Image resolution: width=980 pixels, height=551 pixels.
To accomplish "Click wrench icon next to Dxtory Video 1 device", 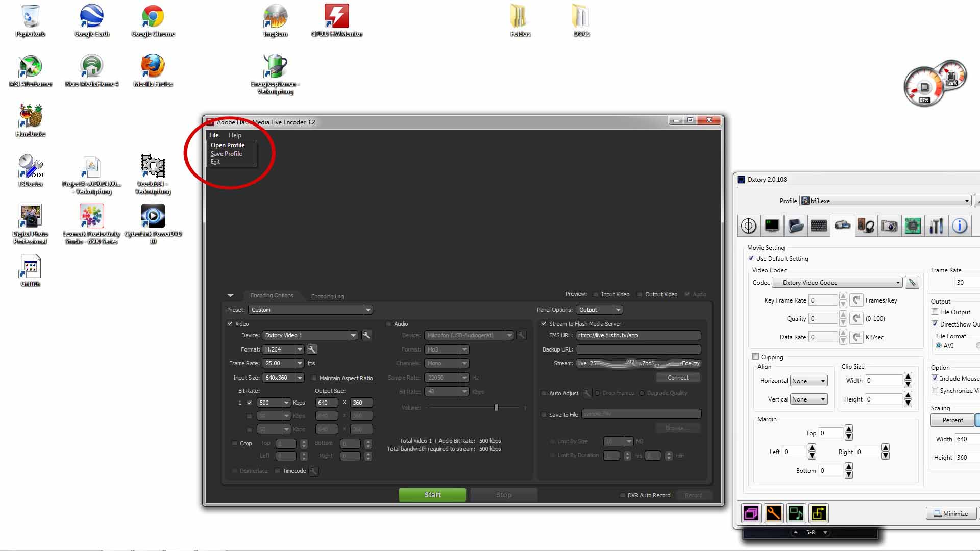I will (366, 335).
